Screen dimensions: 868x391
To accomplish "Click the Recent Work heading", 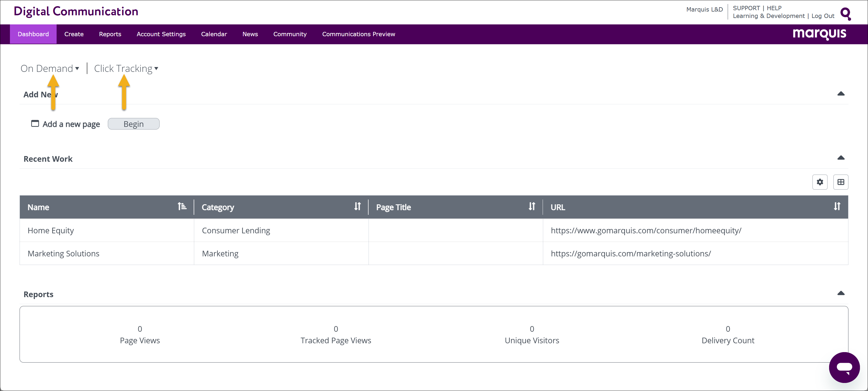I will click(x=48, y=158).
